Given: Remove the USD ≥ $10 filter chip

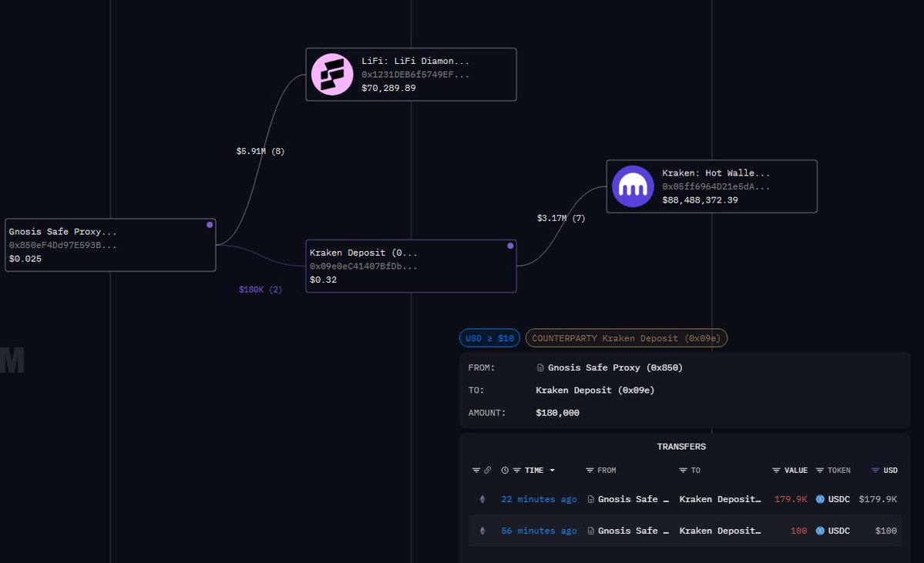Looking at the screenshot, I should click(489, 338).
